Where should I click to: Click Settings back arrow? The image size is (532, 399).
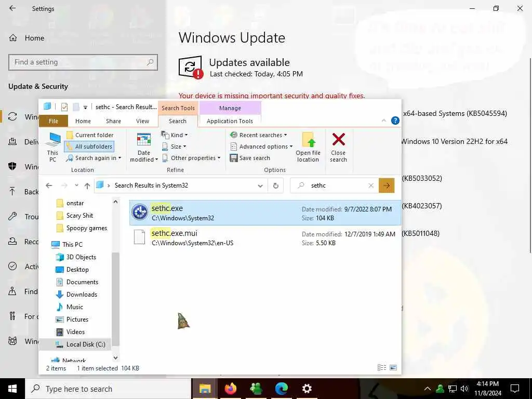pos(12,8)
